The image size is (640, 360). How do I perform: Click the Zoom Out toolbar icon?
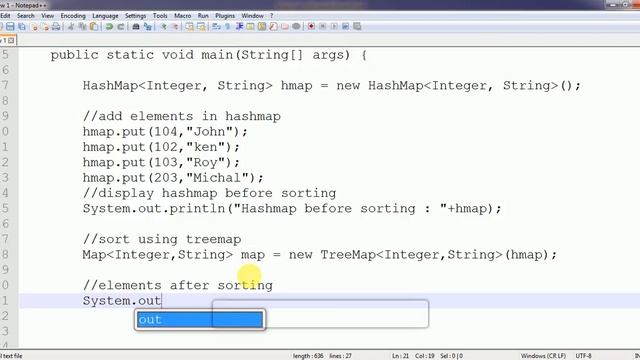(x=175, y=27)
